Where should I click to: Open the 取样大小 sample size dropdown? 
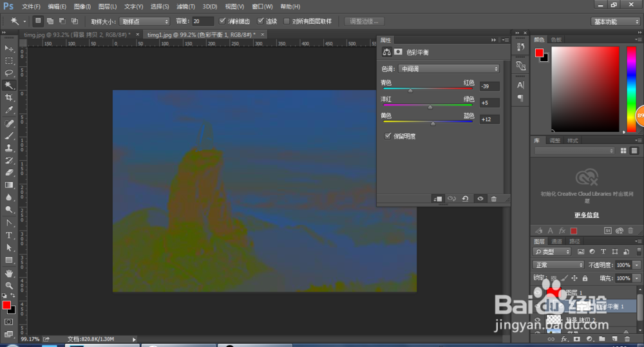[144, 21]
